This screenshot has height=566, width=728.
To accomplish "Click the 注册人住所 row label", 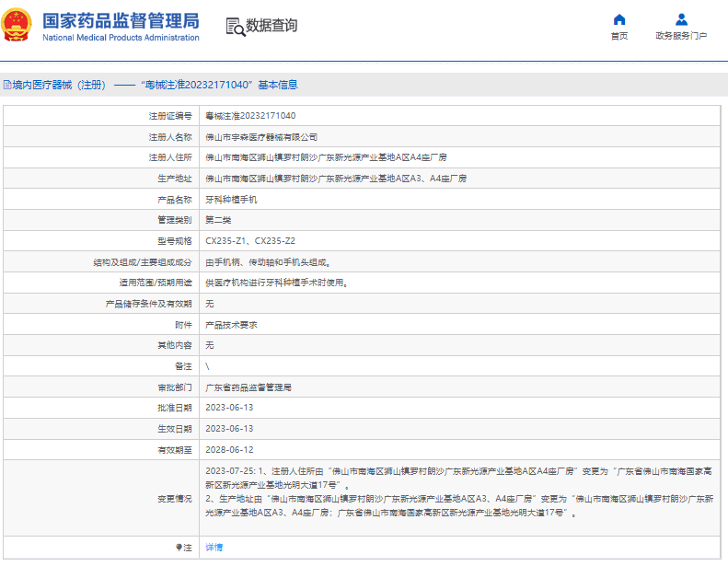I will pyautogui.click(x=170, y=157).
